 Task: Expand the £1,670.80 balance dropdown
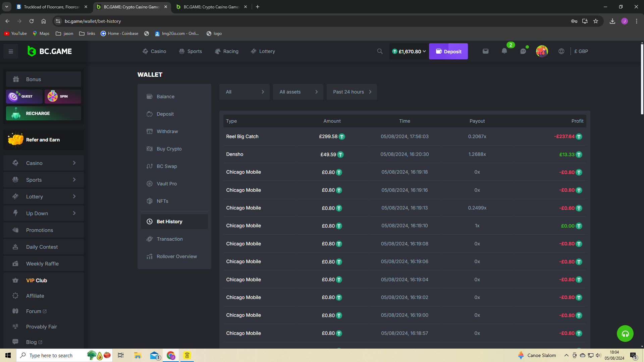[x=409, y=51]
